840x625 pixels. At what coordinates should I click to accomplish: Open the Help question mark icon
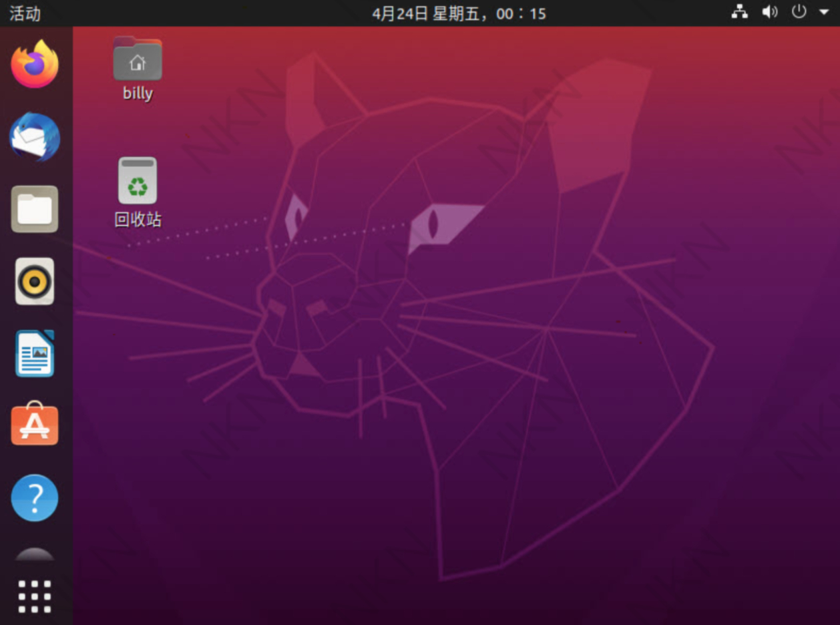click(x=35, y=497)
